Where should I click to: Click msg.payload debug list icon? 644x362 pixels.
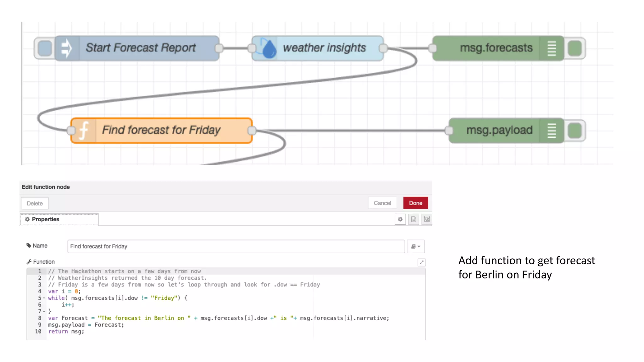(552, 131)
